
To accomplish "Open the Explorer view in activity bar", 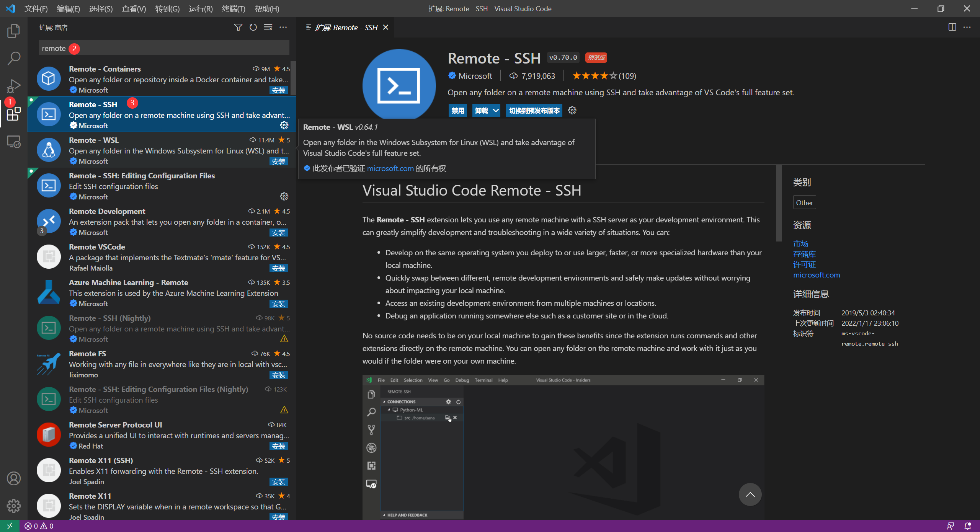I will (x=14, y=31).
